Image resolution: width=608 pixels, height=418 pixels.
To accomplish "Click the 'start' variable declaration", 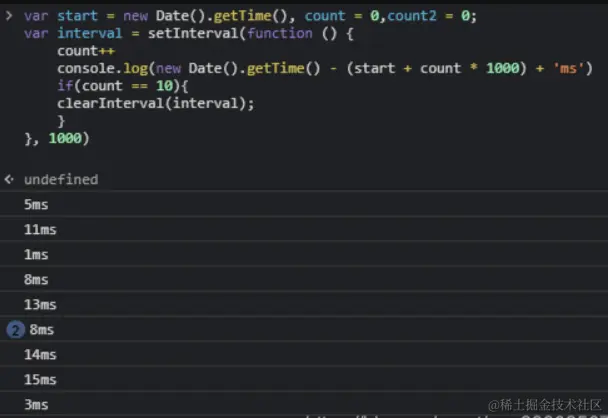I will point(77,16).
